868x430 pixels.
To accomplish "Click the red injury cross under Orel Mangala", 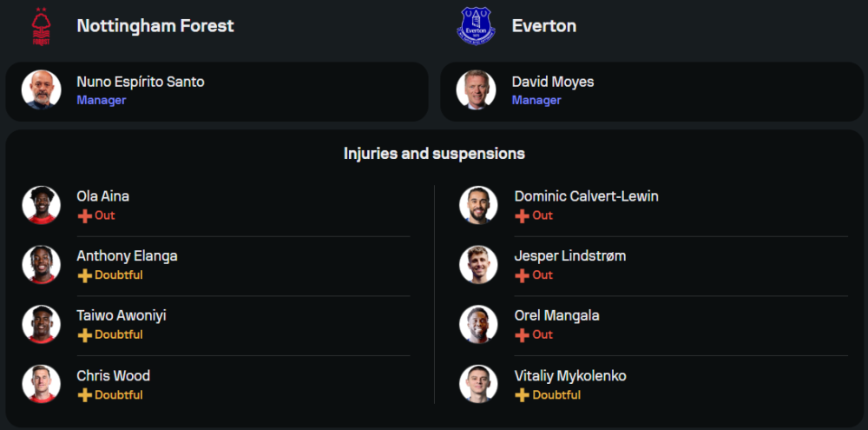I will [523, 335].
